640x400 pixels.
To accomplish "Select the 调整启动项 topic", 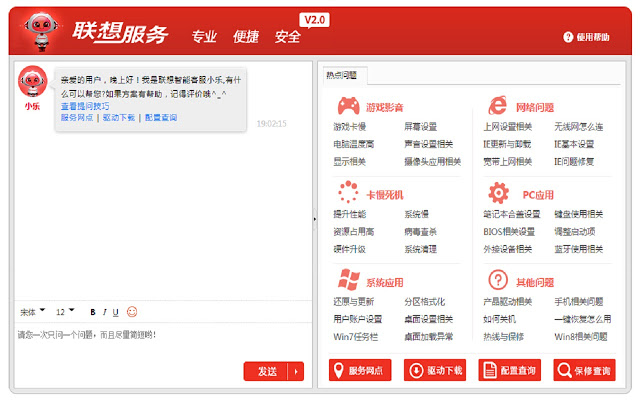I will (574, 232).
